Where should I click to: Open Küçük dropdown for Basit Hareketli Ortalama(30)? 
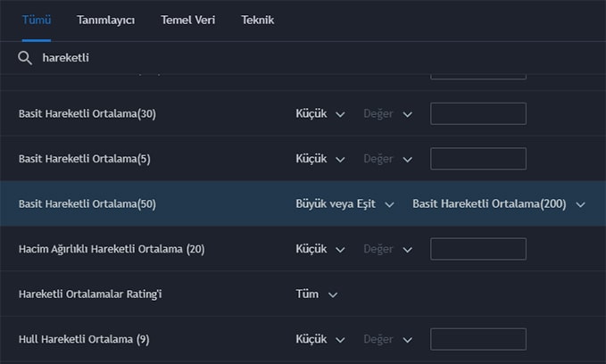point(320,113)
